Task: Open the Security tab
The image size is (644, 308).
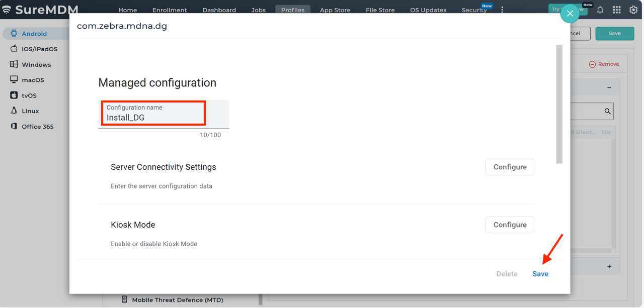Action: [x=474, y=10]
